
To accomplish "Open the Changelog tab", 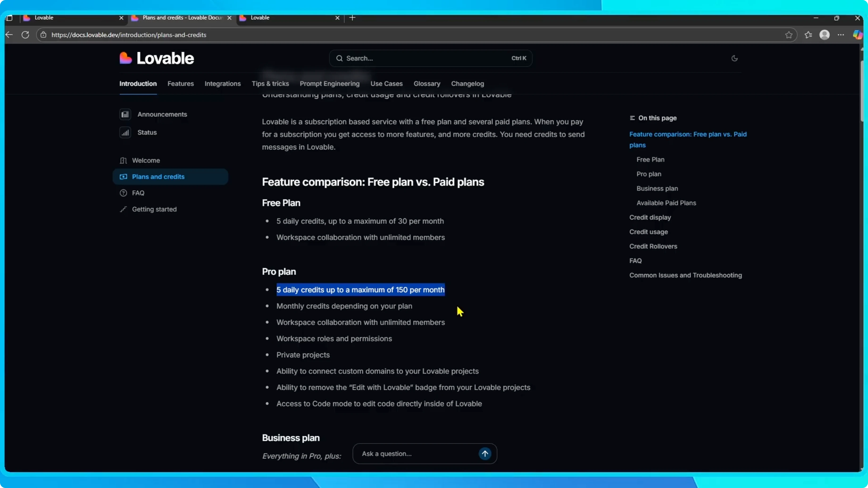I will [467, 83].
